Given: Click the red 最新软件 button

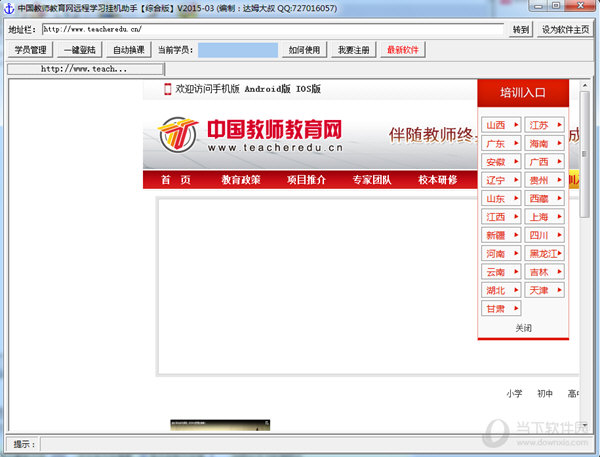Looking at the screenshot, I should (x=403, y=50).
